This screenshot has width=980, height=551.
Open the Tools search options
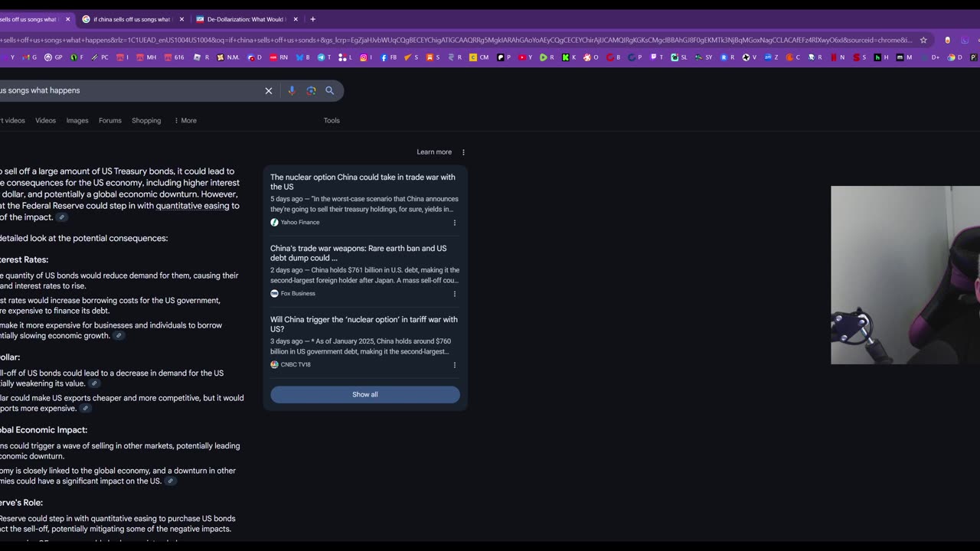point(332,120)
